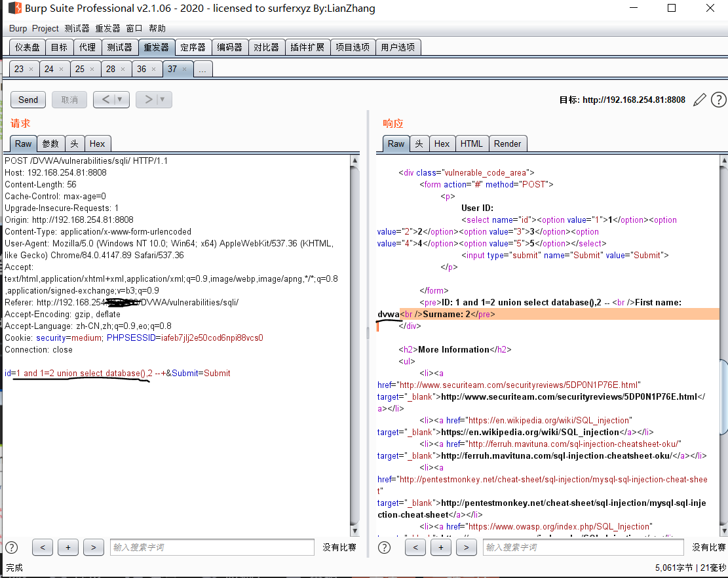Screen dimensions: 728x578
Task: Focus the request search input field
Action: click(x=212, y=548)
